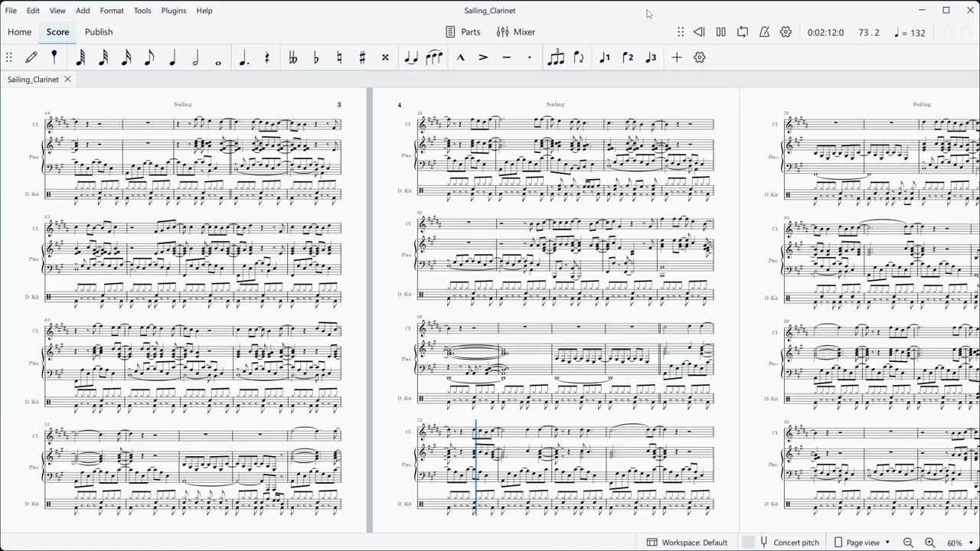Open the Workspace: Default selector
Viewport: 980px width, 551px height.
[x=688, y=543]
